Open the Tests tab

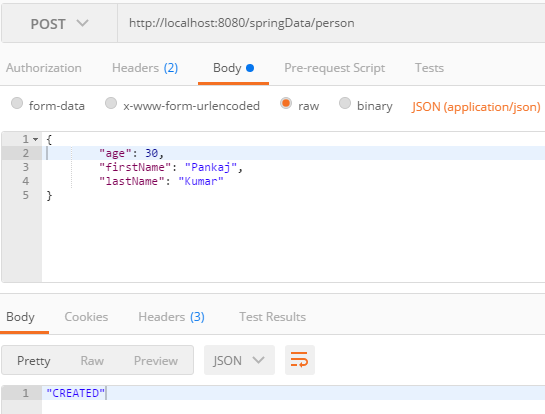[429, 68]
